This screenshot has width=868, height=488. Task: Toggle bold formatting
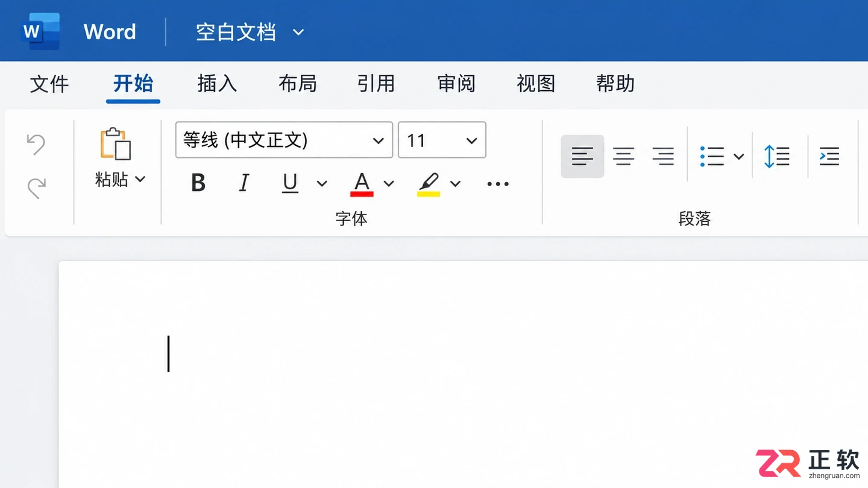click(x=198, y=183)
